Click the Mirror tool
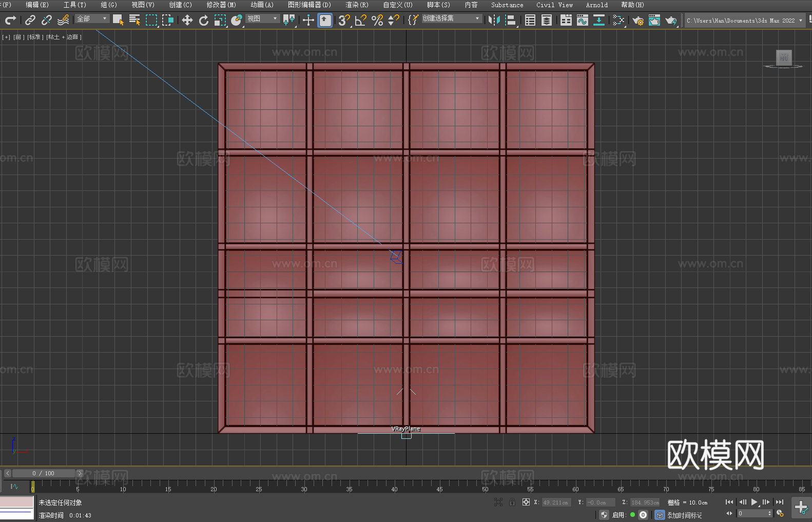Image resolution: width=812 pixels, height=522 pixels. pyautogui.click(x=494, y=20)
